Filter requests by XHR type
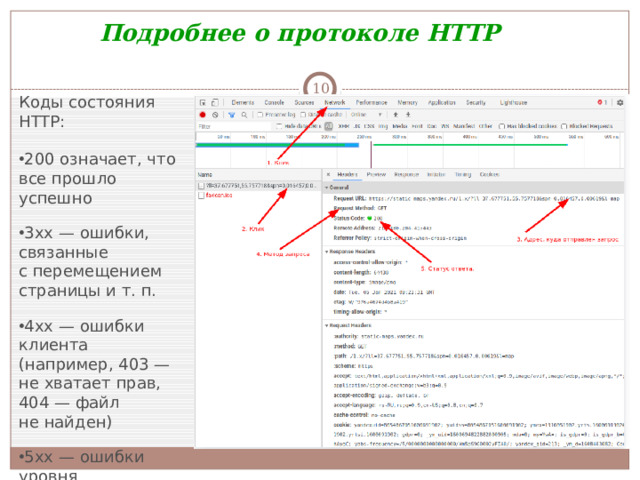The height and width of the screenshot is (480, 640). pos(344,126)
